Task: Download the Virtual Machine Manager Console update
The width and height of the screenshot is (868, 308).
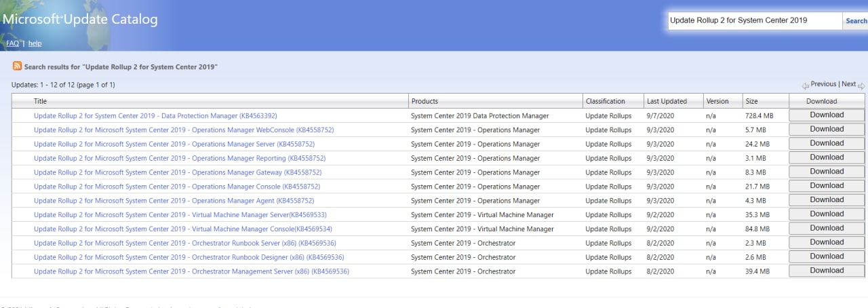Action: pyautogui.click(x=827, y=229)
